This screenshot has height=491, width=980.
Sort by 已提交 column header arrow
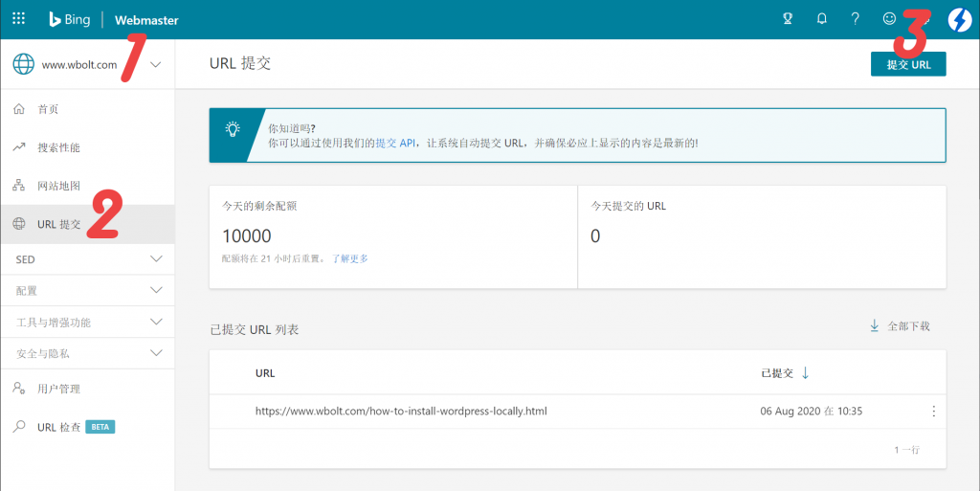(x=806, y=373)
